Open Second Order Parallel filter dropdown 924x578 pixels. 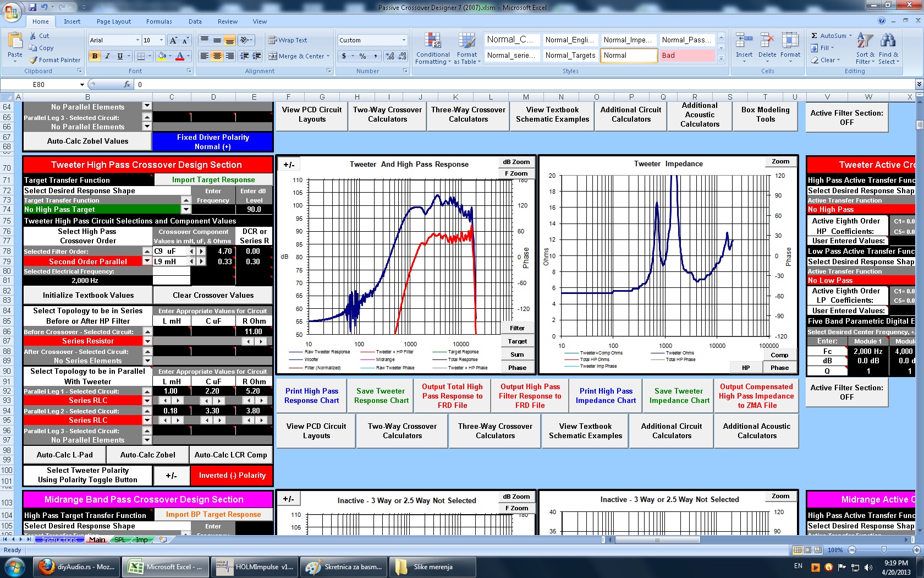[147, 261]
